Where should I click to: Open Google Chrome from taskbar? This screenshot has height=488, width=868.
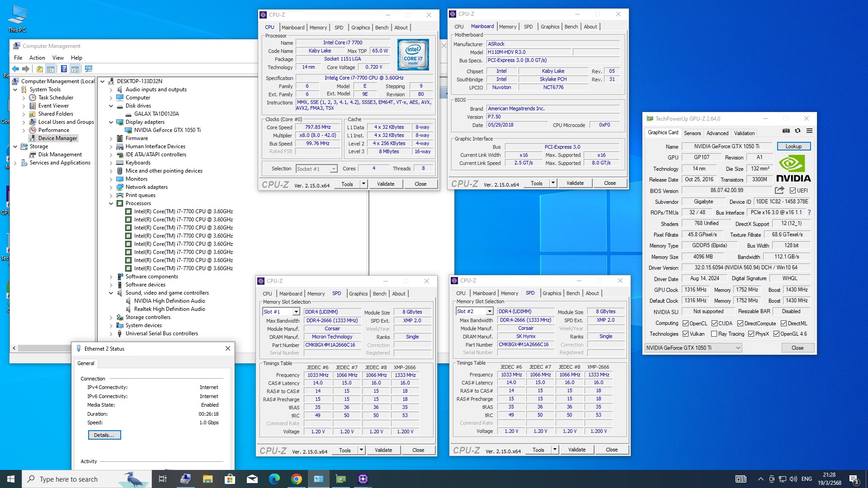point(297,479)
